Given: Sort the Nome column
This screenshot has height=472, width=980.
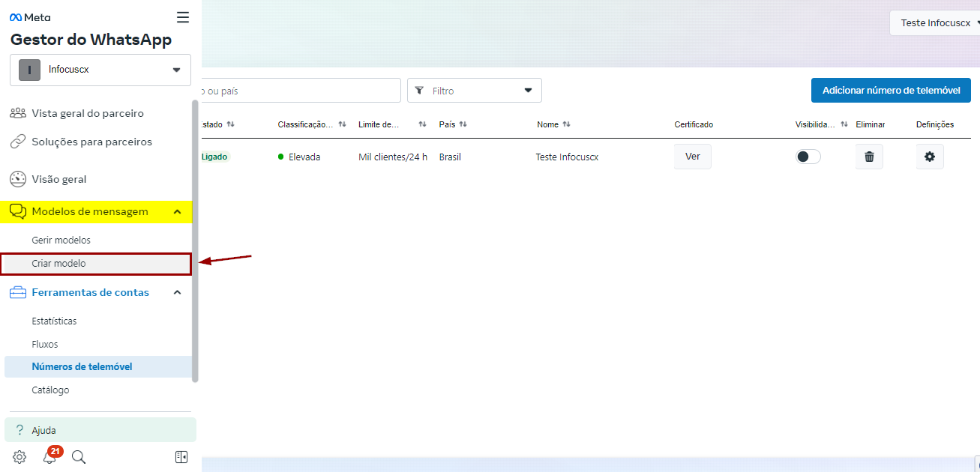Looking at the screenshot, I should click(x=566, y=124).
